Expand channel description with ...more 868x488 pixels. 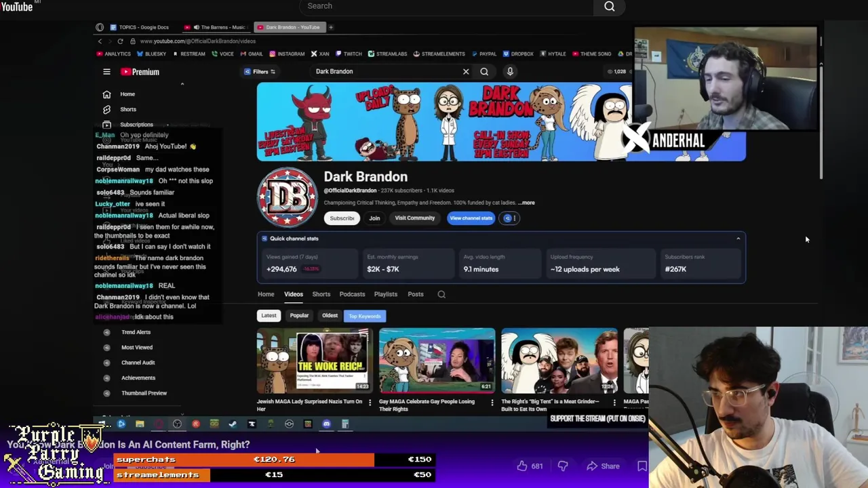527,203
